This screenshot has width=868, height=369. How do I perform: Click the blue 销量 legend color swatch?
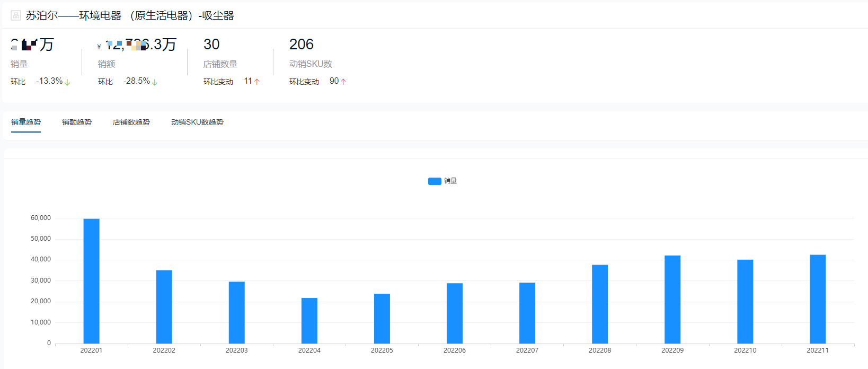(435, 181)
